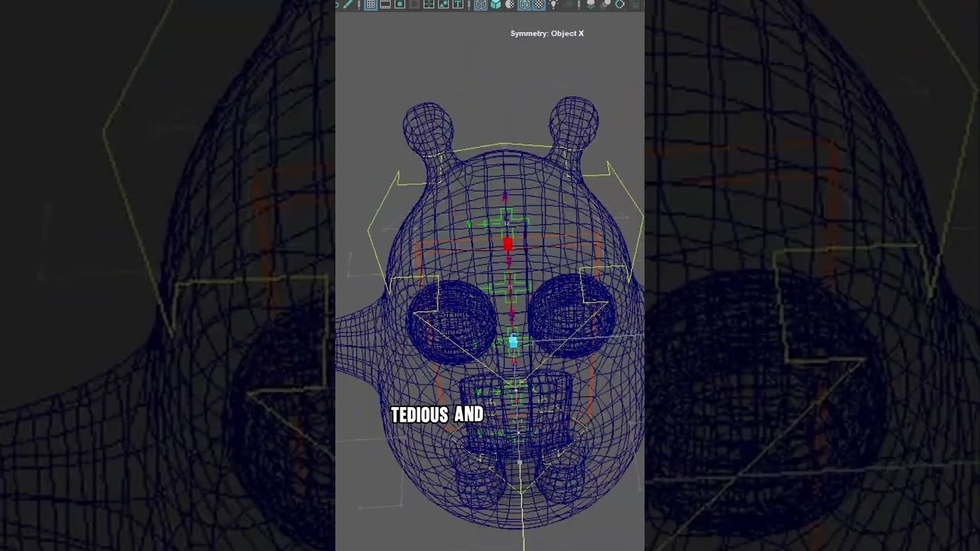
Task: Toggle the field chart icon
Action: [x=429, y=5]
